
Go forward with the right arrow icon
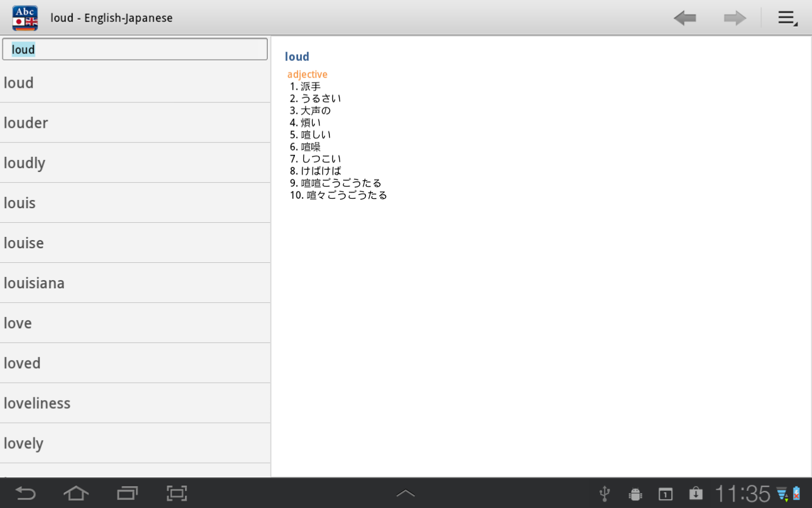[735, 18]
